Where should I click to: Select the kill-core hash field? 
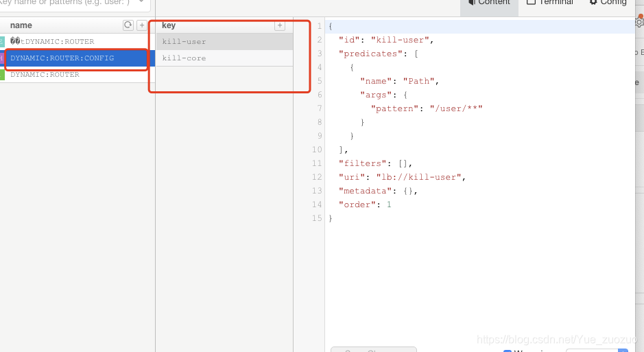(x=224, y=58)
